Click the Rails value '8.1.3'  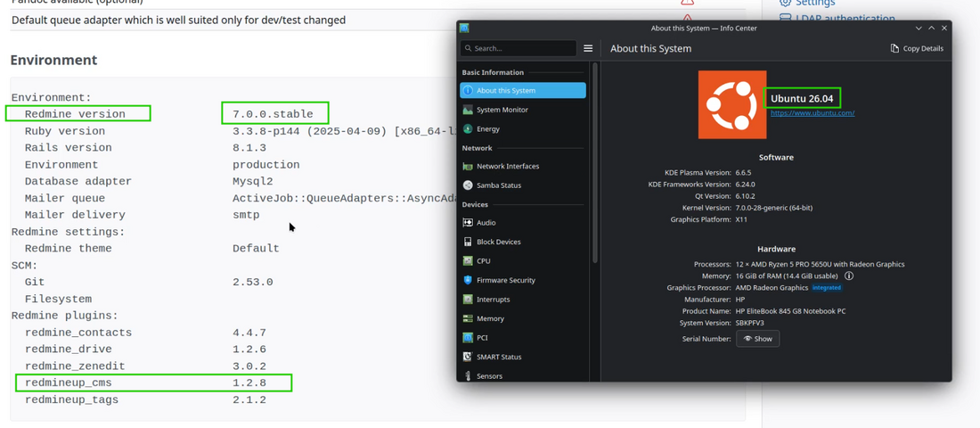(x=249, y=148)
